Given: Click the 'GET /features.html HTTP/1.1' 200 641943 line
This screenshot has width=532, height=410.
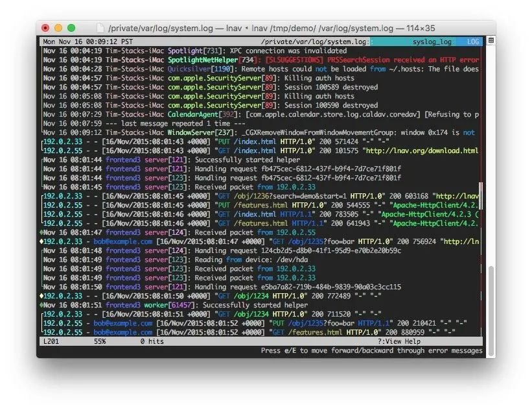Looking at the screenshot, I should [x=261, y=224].
